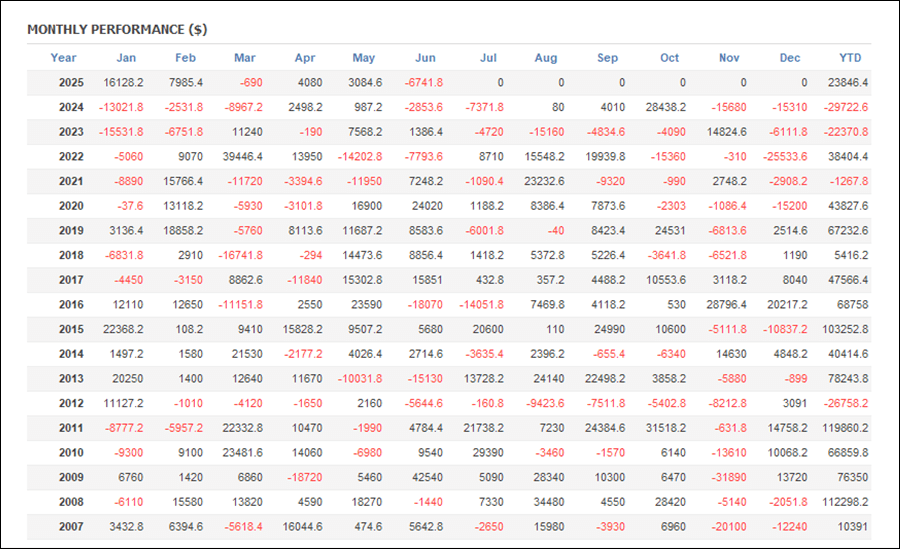Click the Sep column header
Screen dimensions: 900x549
click(607, 57)
